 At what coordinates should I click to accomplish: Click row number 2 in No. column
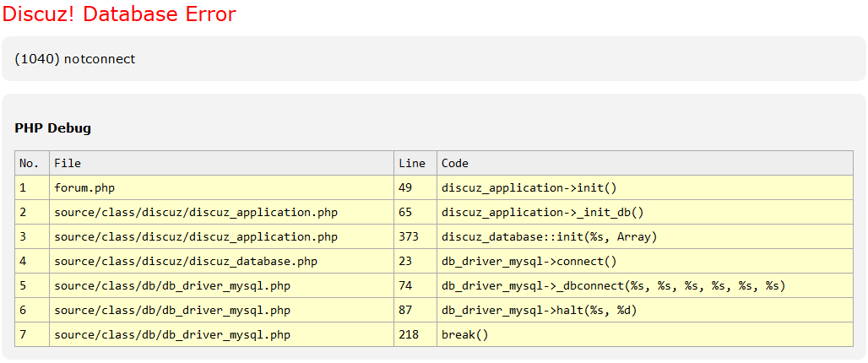(32, 212)
